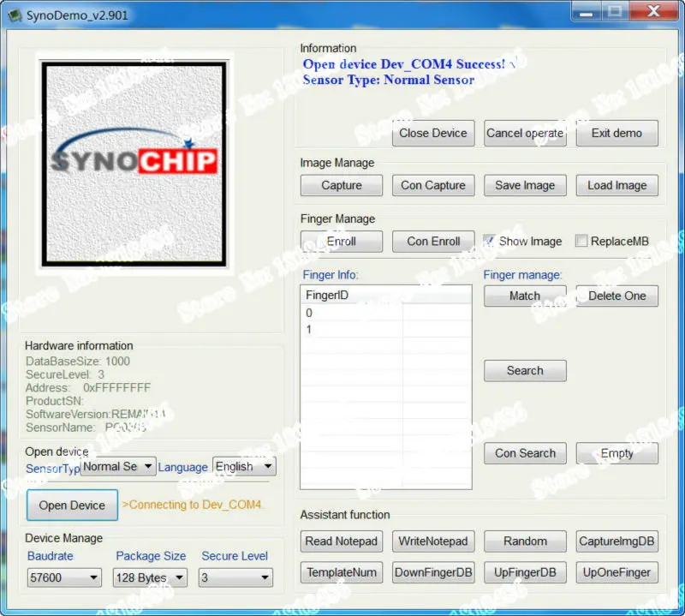This screenshot has width=685, height=616.
Task: Select FingerID row 1
Action: tap(386, 329)
